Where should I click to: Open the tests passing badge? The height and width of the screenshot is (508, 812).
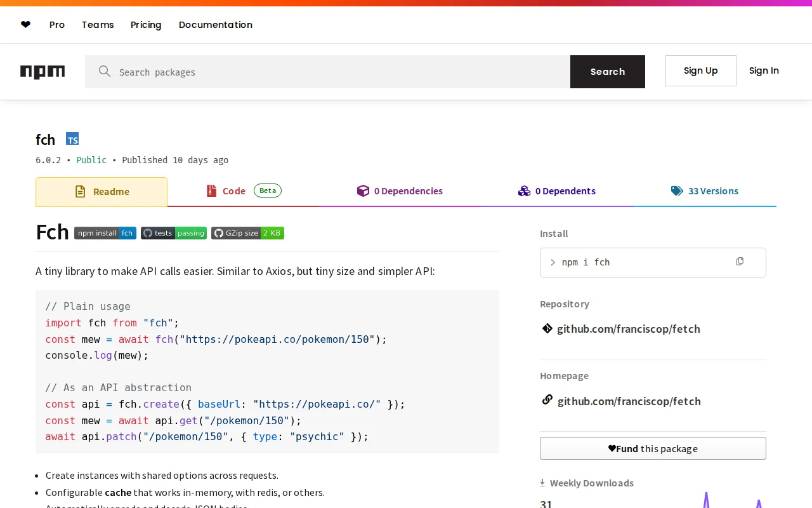click(174, 233)
